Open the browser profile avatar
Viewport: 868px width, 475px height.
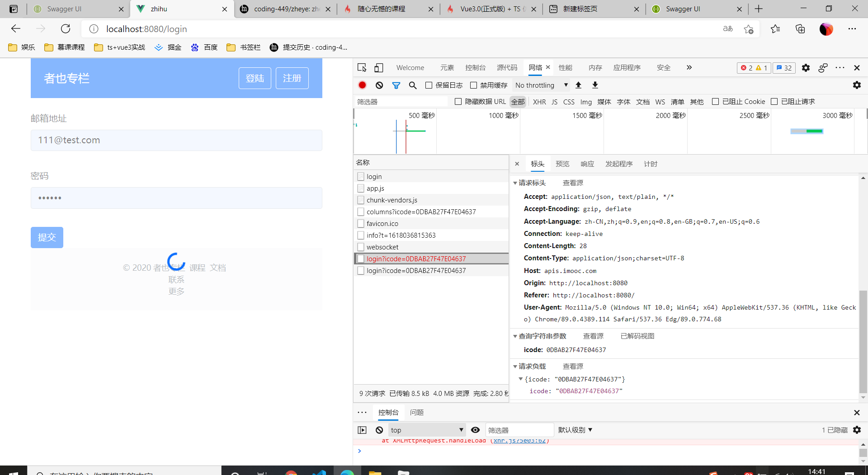tap(826, 29)
